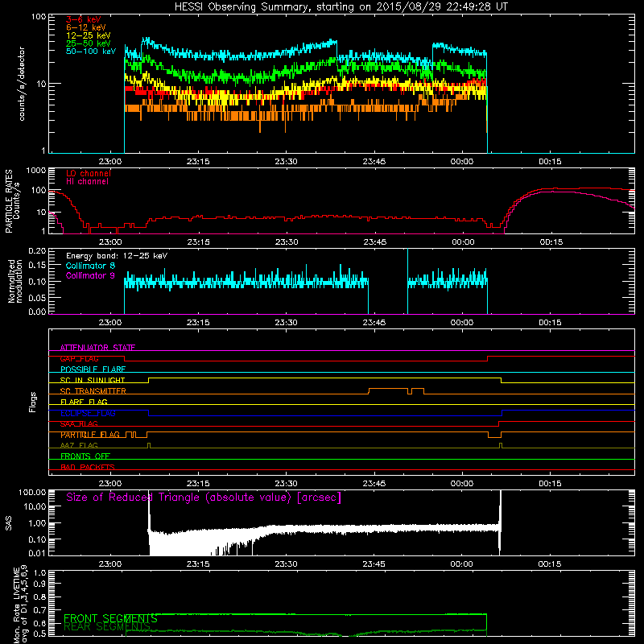Click the REAR SEGMENTS legend label
The height and width of the screenshot is (644, 644).
pyautogui.click(x=107, y=627)
